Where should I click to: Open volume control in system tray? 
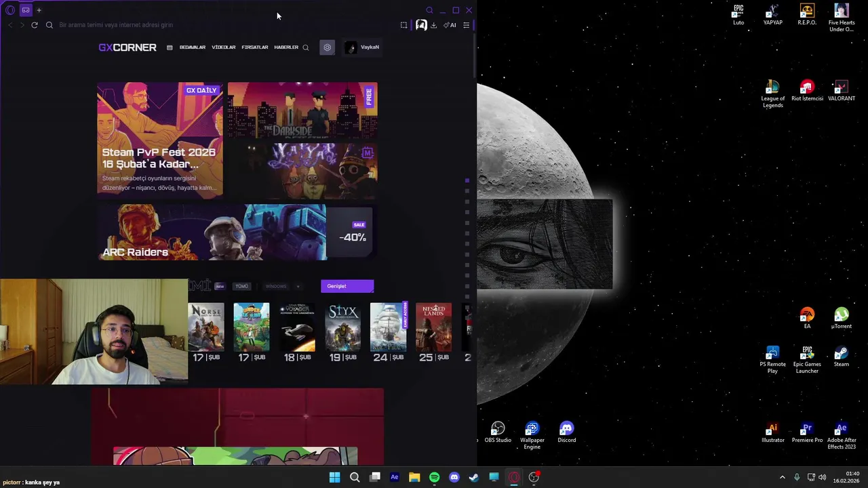(x=822, y=477)
